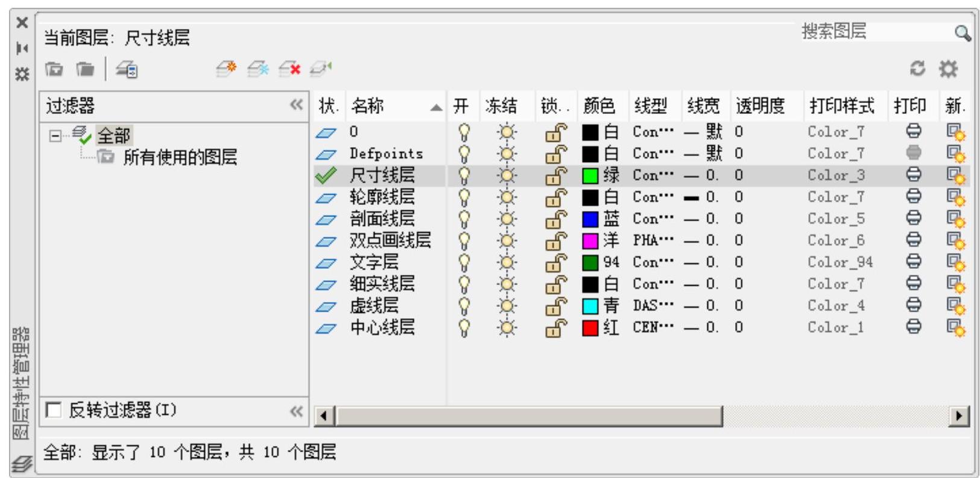The height and width of the screenshot is (478, 980).
Task: Click new viewport freeze icon for 文字层
Action: point(956,262)
